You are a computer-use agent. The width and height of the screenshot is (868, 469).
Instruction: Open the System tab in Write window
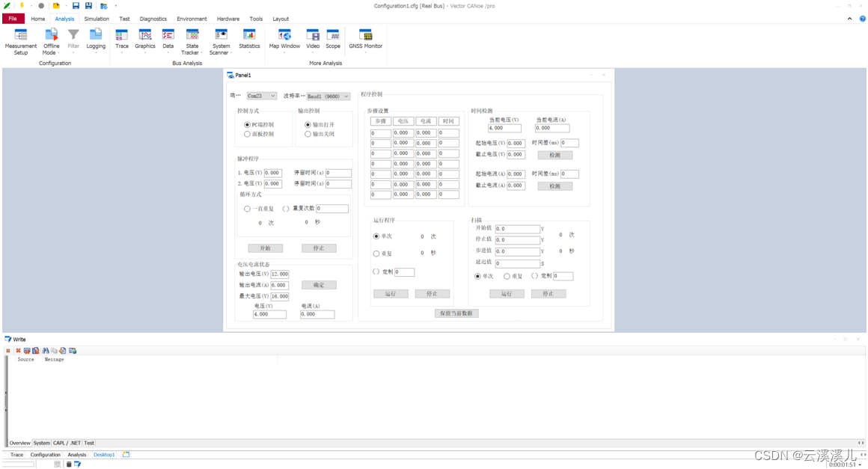[x=41, y=443]
